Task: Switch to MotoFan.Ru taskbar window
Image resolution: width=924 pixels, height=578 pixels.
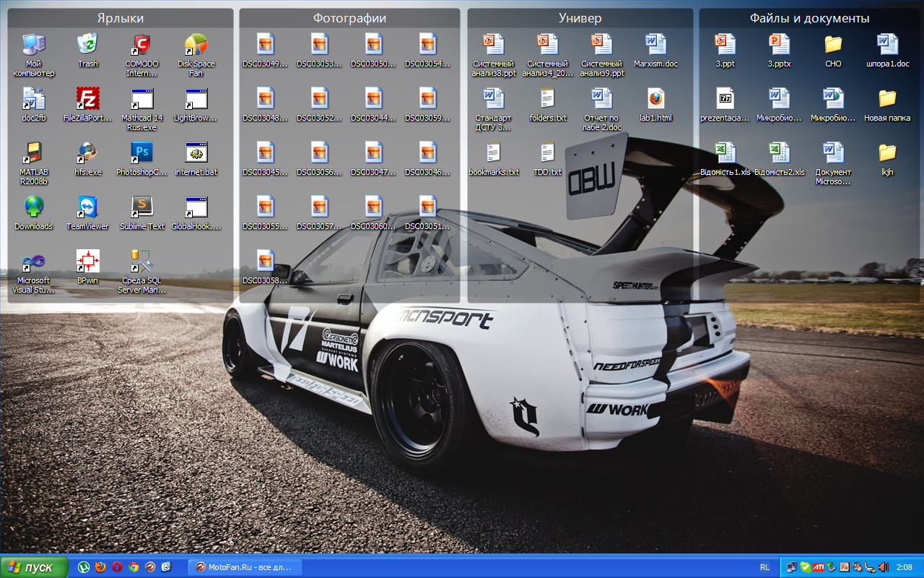Action: tap(245, 567)
